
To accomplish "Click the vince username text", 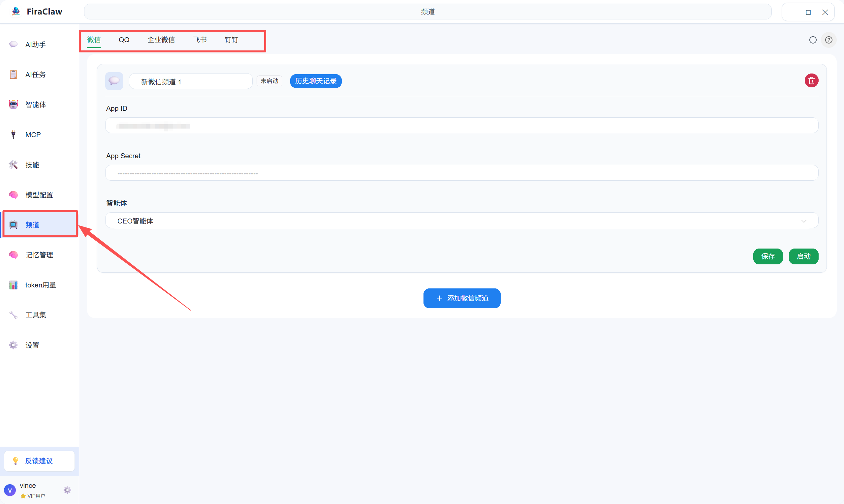I will tap(28, 485).
